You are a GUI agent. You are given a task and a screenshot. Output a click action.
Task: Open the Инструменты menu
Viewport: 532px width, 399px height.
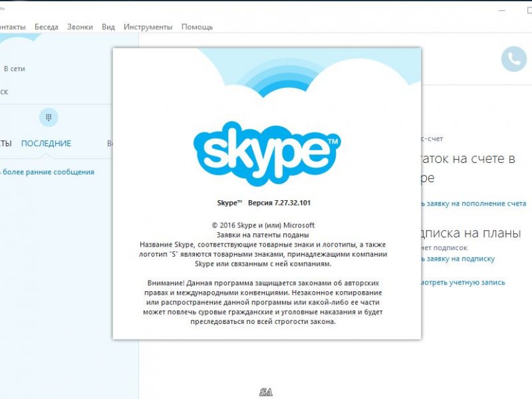pos(148,27)
